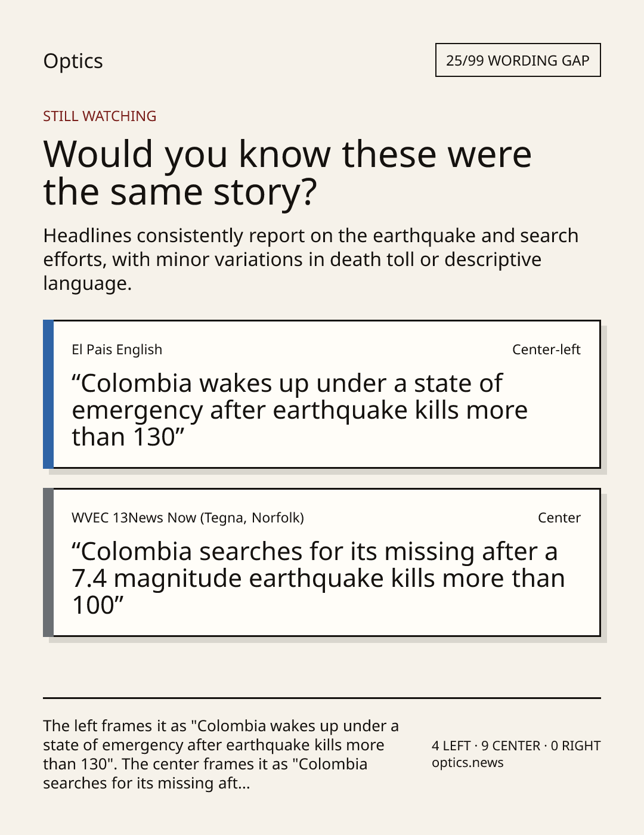Viewport: 644px width, 835px height.
Task: Click the summary paragraph about earthquake headlines
Action: pyautogui.click(x=311, y=259)
